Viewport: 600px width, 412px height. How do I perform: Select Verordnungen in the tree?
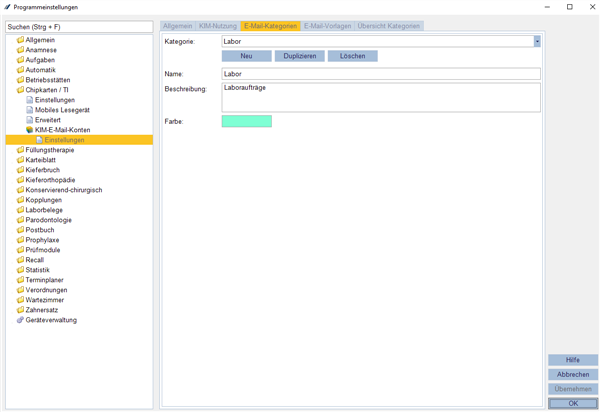click(x=46, y=290)
